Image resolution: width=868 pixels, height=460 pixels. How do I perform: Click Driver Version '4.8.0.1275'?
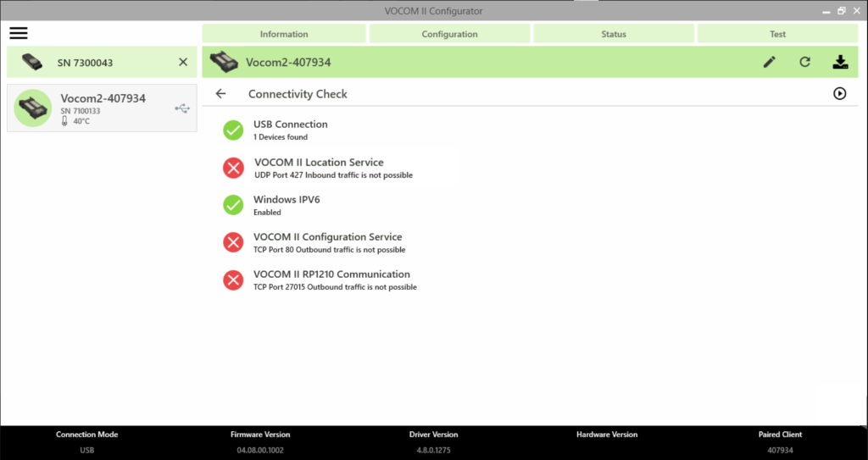tap(433, 450)
